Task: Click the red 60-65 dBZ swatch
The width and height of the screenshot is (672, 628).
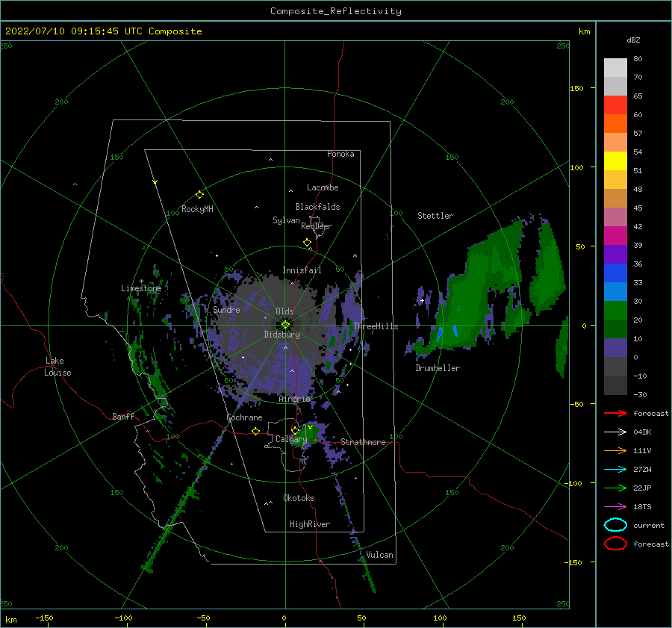Action: (615, 105)
